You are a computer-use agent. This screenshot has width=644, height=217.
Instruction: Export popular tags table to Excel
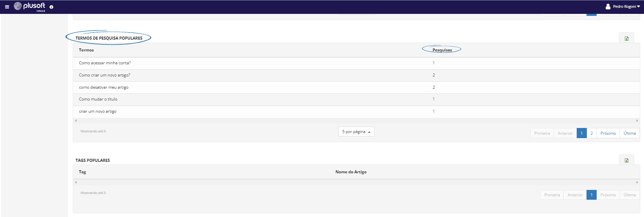[x=626, y=160]
